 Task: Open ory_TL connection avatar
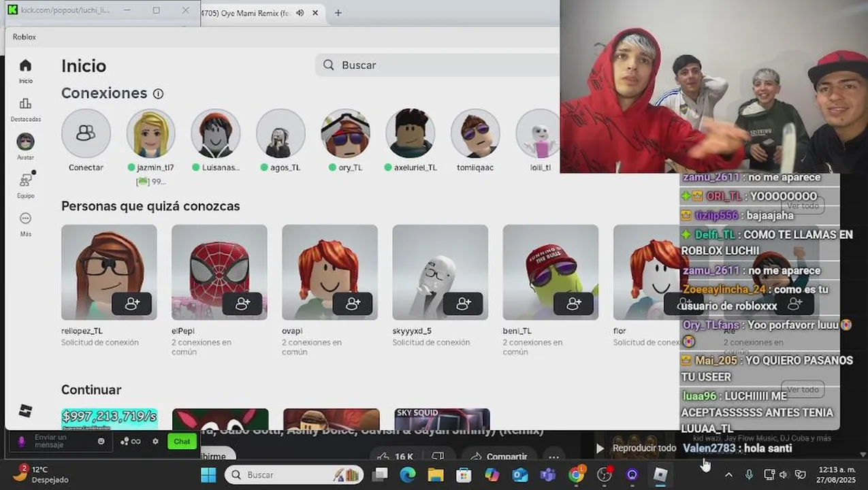pos(345,133)
